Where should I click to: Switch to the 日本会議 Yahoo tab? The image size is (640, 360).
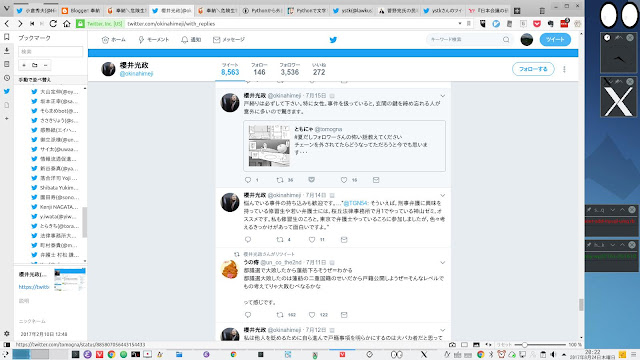coord(489,11)
